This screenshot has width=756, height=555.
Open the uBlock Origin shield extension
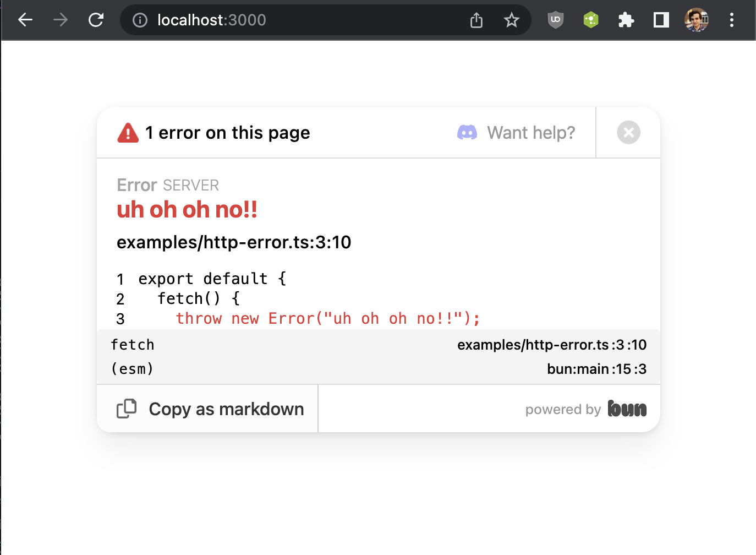(556, 20)
